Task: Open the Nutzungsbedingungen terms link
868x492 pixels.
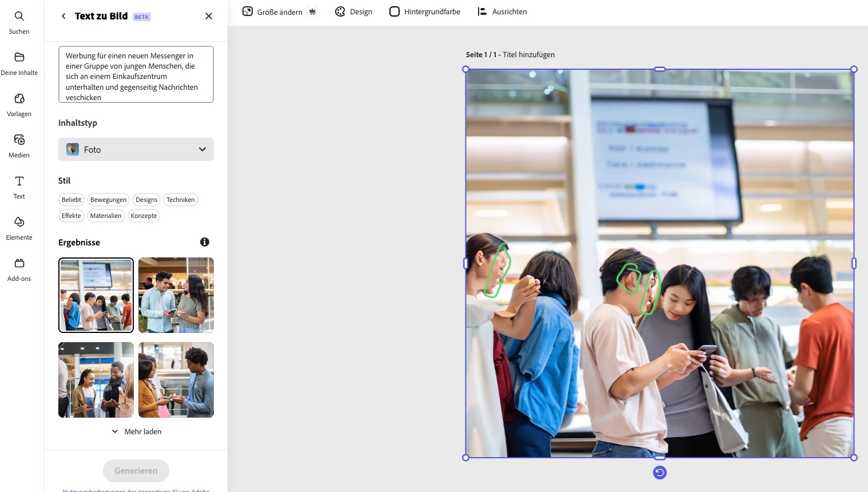Action: click(136, 490)
